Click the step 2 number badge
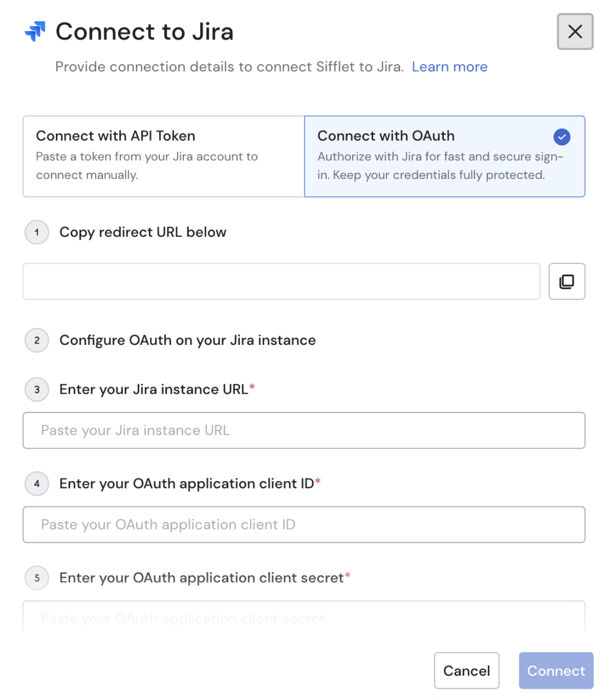This screenshot has height=700, width=604. [37, 340]
